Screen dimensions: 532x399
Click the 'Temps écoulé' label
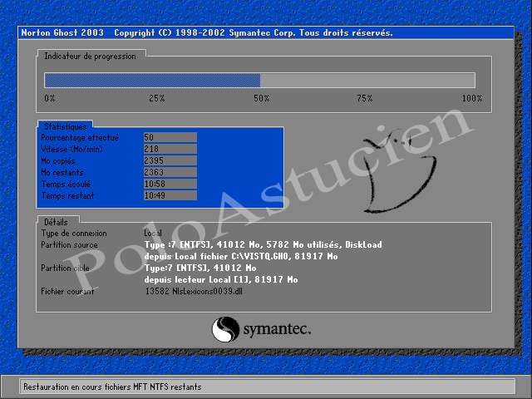[x=66, y=184]
